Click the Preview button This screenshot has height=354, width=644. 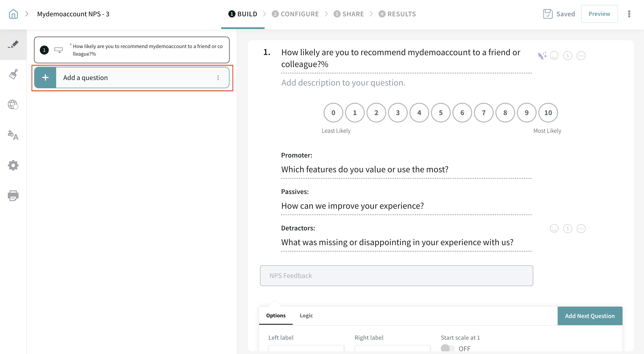pos(599,14)
